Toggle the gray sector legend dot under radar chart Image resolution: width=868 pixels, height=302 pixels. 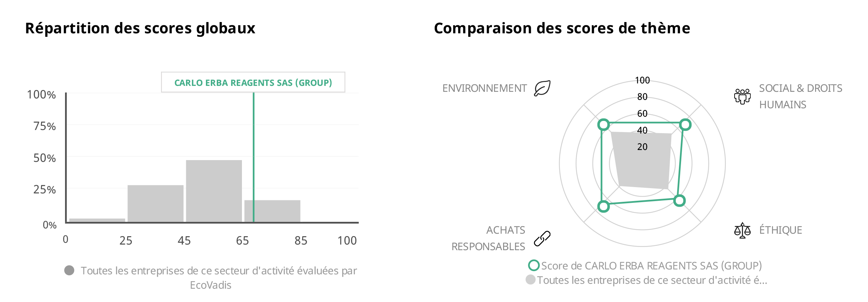tap(530, 280)
